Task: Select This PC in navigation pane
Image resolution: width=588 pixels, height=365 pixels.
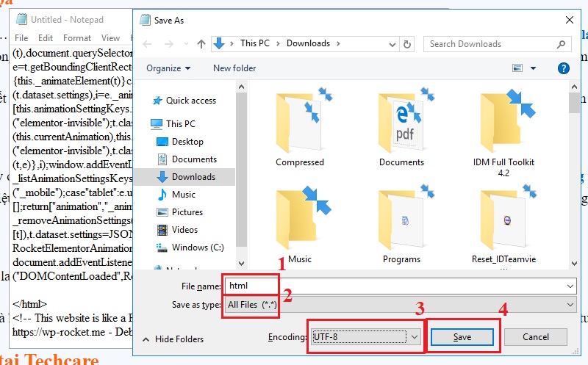Action: coord(173,123)
